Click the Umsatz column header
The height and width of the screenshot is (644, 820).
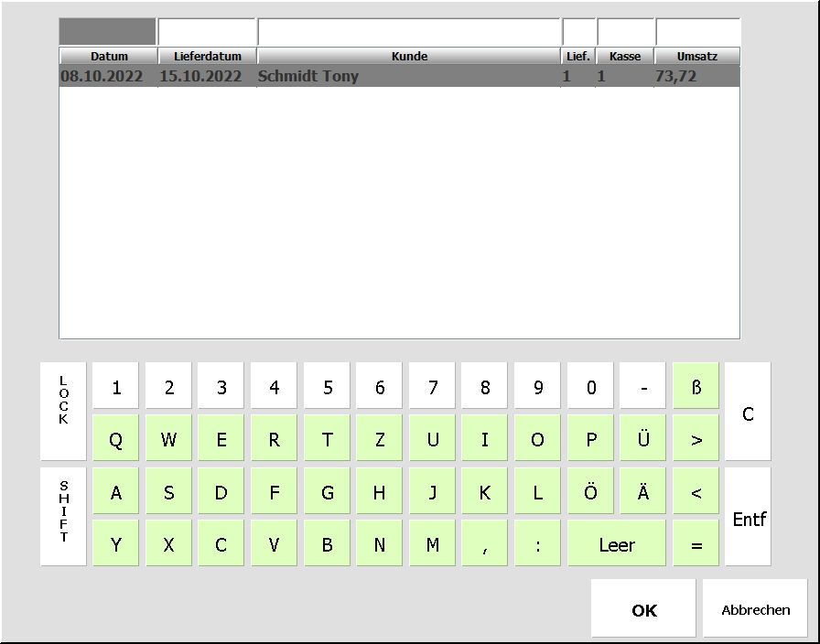point(696,56)
